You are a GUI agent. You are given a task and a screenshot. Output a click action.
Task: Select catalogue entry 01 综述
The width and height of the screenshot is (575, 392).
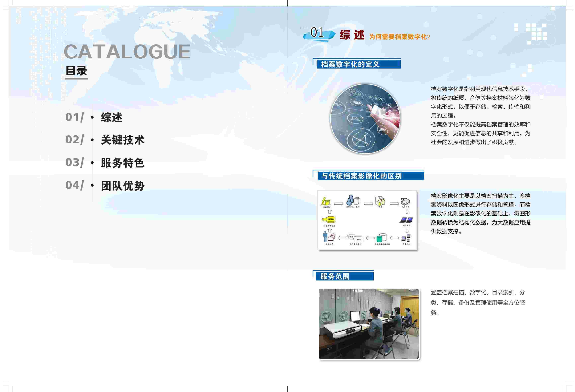[94, 117]
